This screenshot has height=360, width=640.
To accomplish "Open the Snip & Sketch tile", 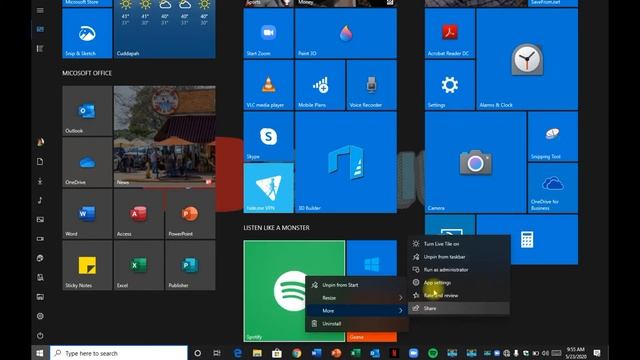I will tap(87, 33).
